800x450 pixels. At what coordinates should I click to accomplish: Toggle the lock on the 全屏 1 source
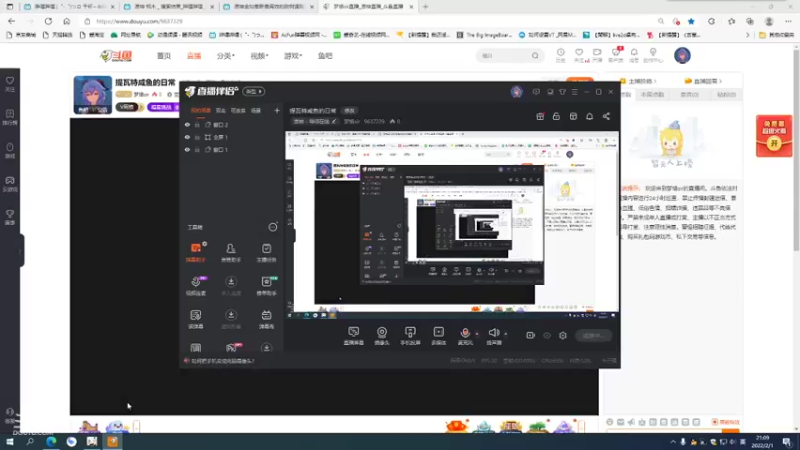click(x=197, y=137)
